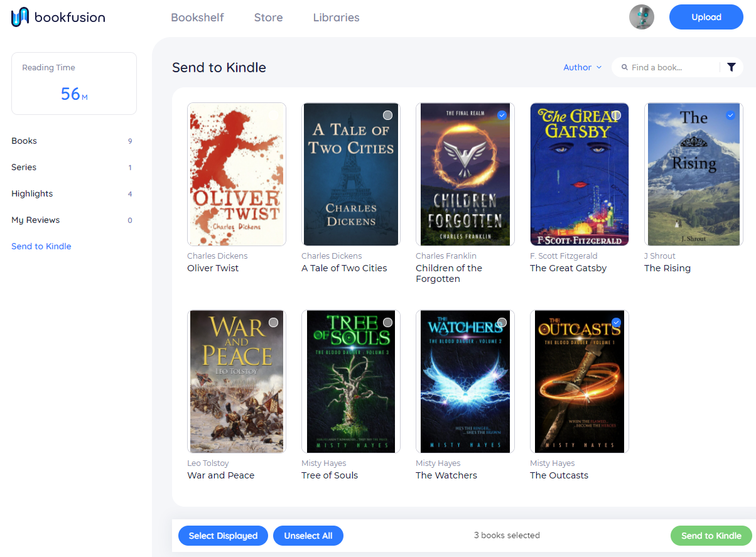
Task: Open the War and Peace cover
Action: coord(237,381)
